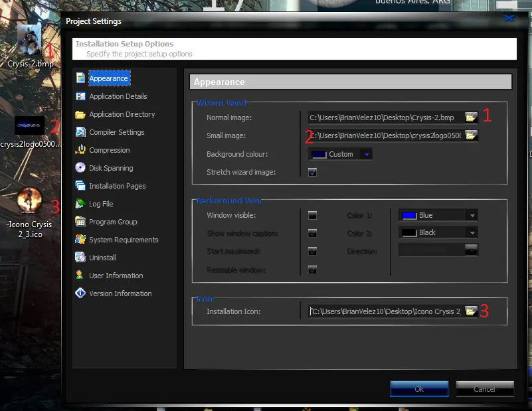The width and height of the screenshot is (532, 411).
Task: Select the Disk Spanning disc icon
Action: click(x=80, y=168)
